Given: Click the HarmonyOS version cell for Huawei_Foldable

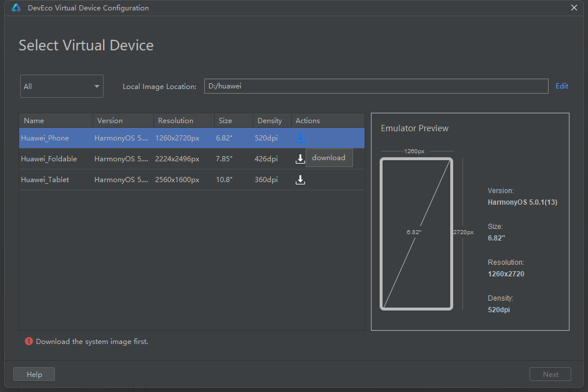Looking at the screenshot, I should click(x=121, y=159).
